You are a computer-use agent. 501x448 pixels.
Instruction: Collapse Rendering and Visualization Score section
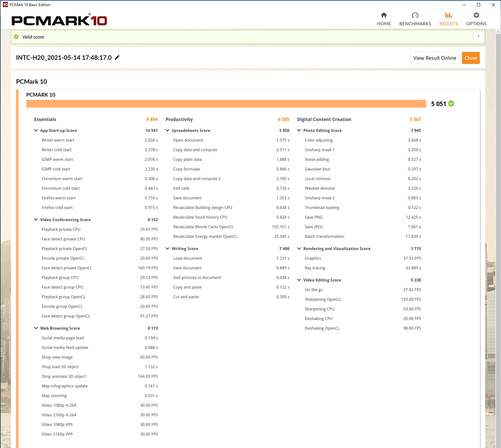(299, 248)
